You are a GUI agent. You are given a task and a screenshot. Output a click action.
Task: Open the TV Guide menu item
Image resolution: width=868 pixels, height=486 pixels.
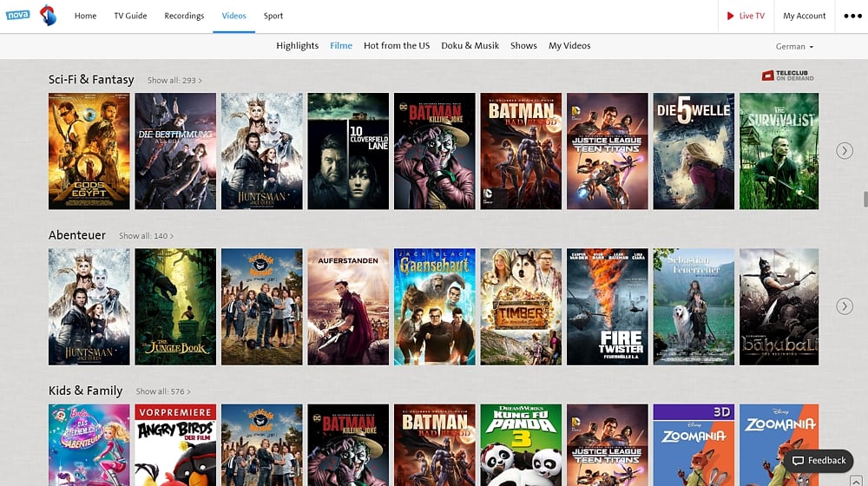[131, 16]
